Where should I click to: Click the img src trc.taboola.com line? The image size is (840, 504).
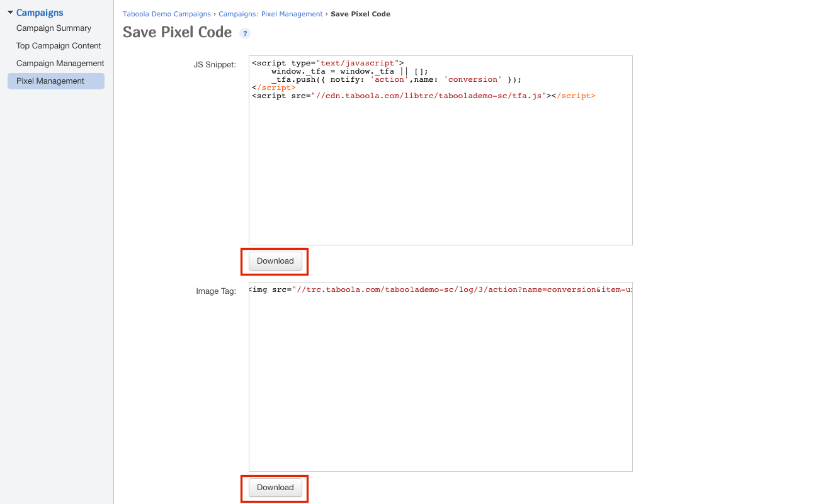(441, 290)
